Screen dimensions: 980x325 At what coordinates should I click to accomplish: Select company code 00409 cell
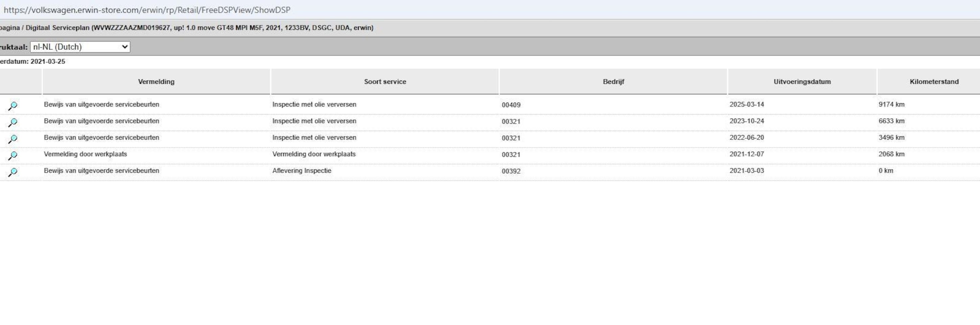pos(511,105)
